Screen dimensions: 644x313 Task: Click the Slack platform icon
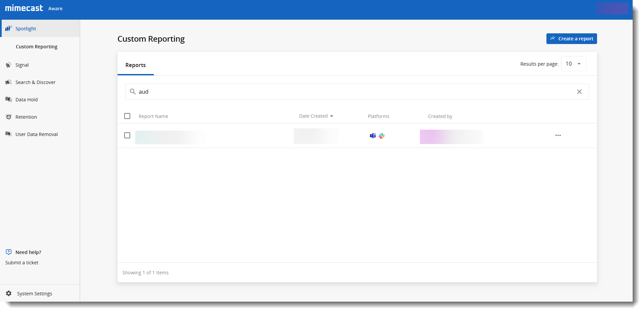click(382, 136)
